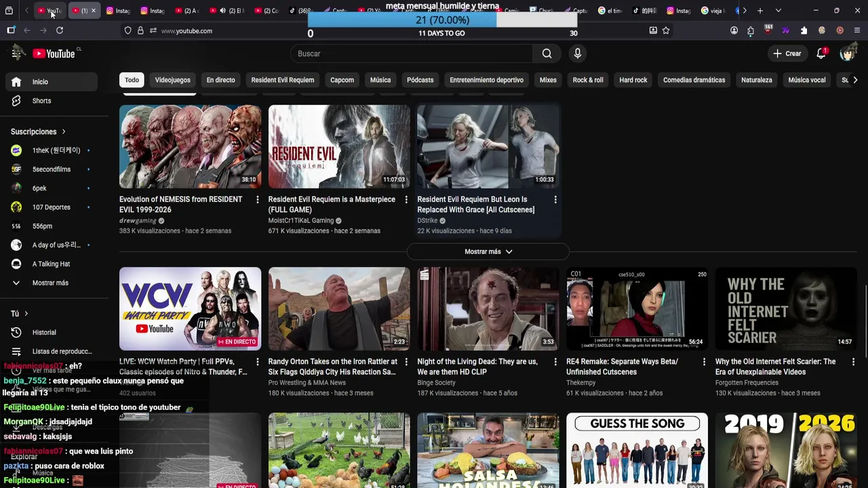
Task: Open the 1theK subscription channel
Action: (x=52, y=150)
